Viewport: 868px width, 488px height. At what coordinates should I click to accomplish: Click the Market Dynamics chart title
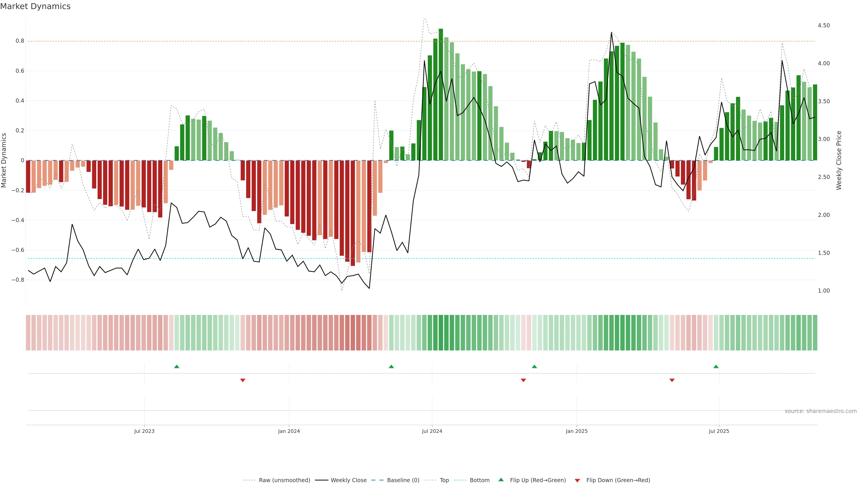[35, 6]
